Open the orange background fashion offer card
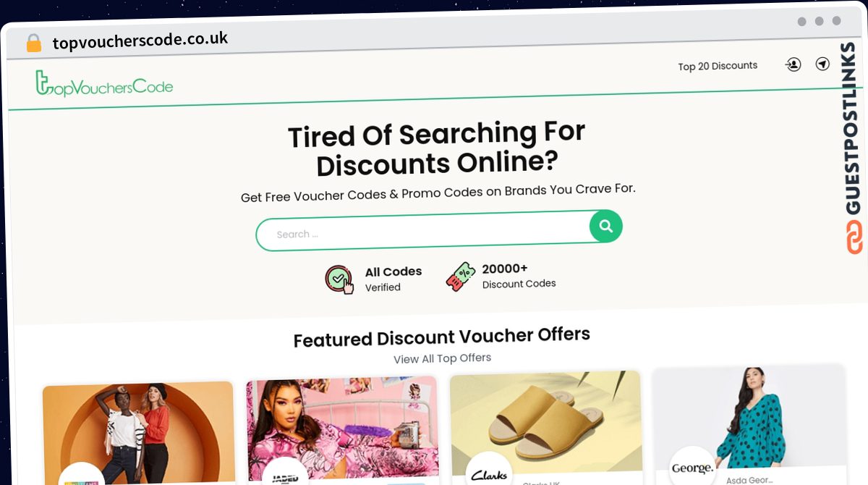Viewport: 868px width, 485px height. pyautogui.click(x=138, y=433)
